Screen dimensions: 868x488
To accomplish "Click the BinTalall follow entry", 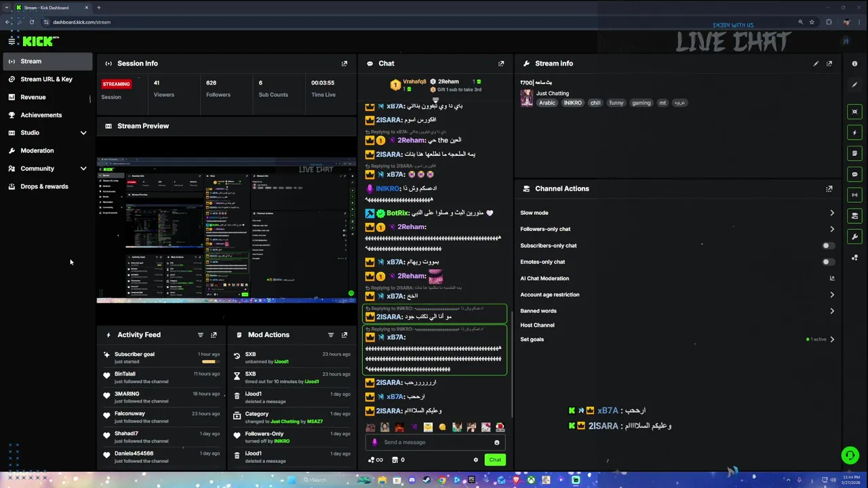I will pyautogui.click(x=161, y=378).
